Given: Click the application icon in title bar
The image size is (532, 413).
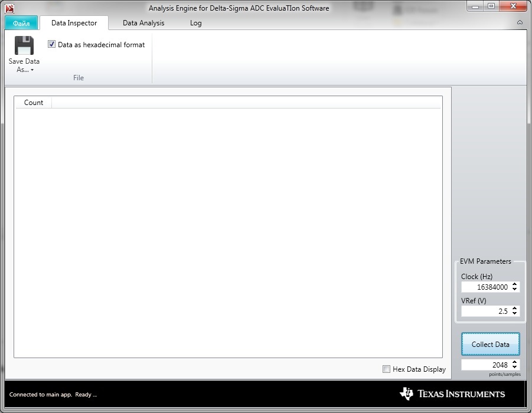Looking at the screenshot, I should click(x=9, y=8).
